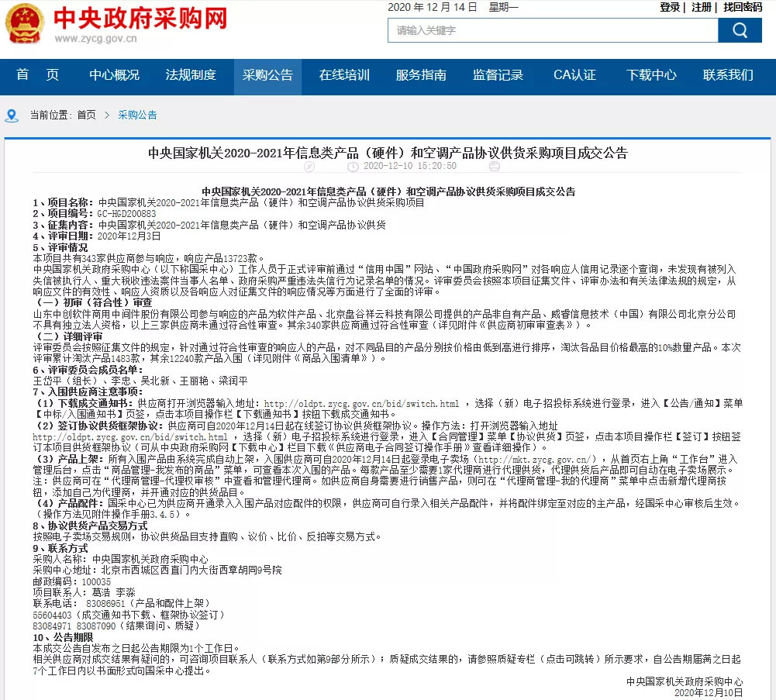Image resolution: width=776 pixels, height=700 pixels.
Task: Switch to the 采购公告 navigation tab
Action: click(x=267, y=75)
